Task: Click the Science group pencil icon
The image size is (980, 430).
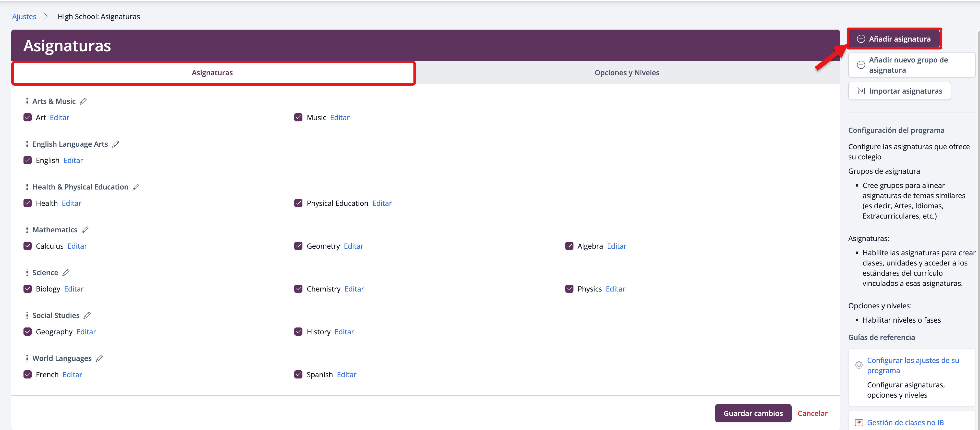Action: pos(66,273)
